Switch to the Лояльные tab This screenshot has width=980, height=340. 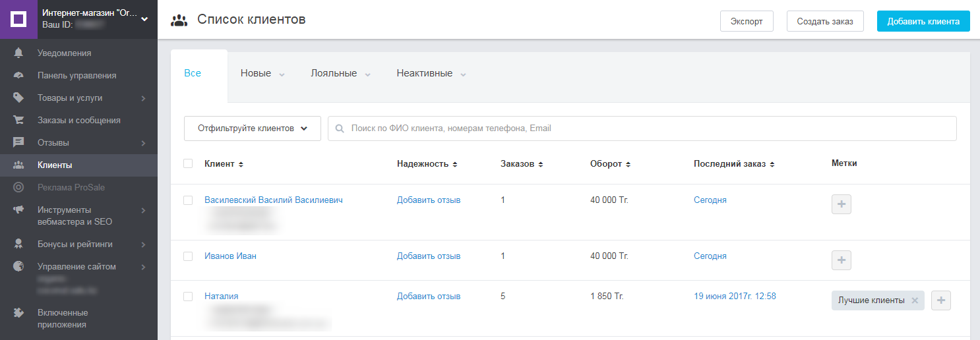point(334,73)
